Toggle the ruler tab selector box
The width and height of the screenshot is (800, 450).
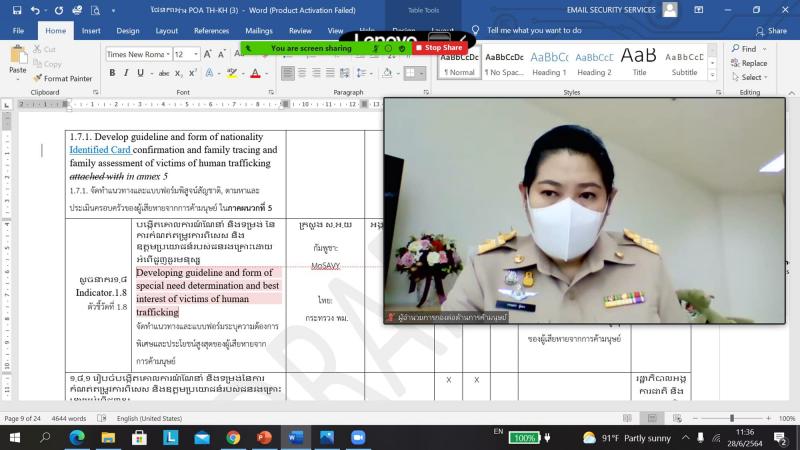7,105
